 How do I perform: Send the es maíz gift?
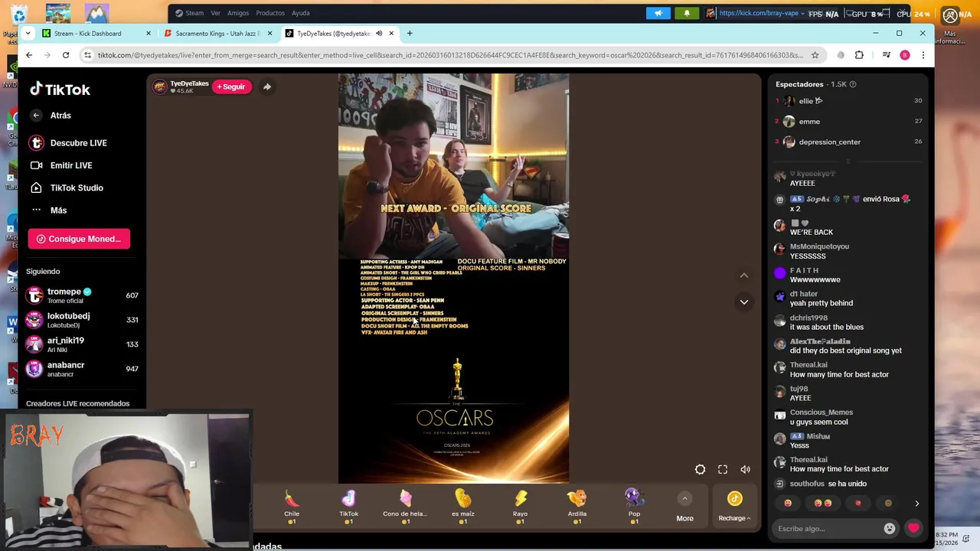coord(462,507)
